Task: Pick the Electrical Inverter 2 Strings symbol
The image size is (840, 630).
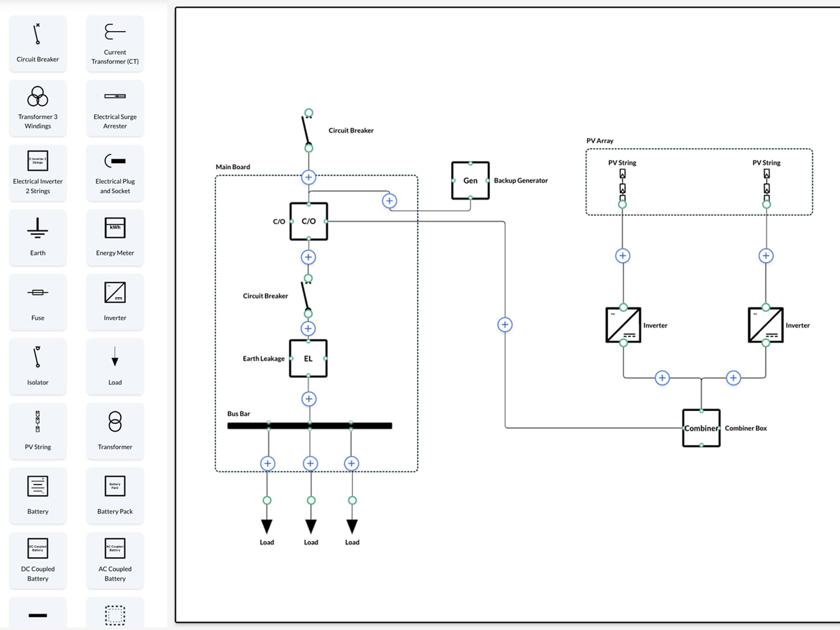Action: [38, 173]
